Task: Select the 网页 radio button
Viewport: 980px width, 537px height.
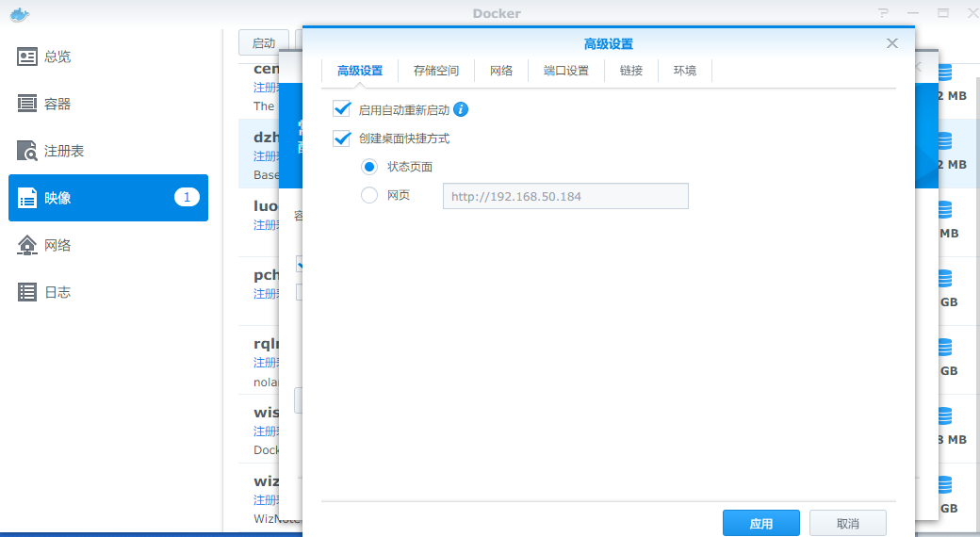Action: [370, 195]
